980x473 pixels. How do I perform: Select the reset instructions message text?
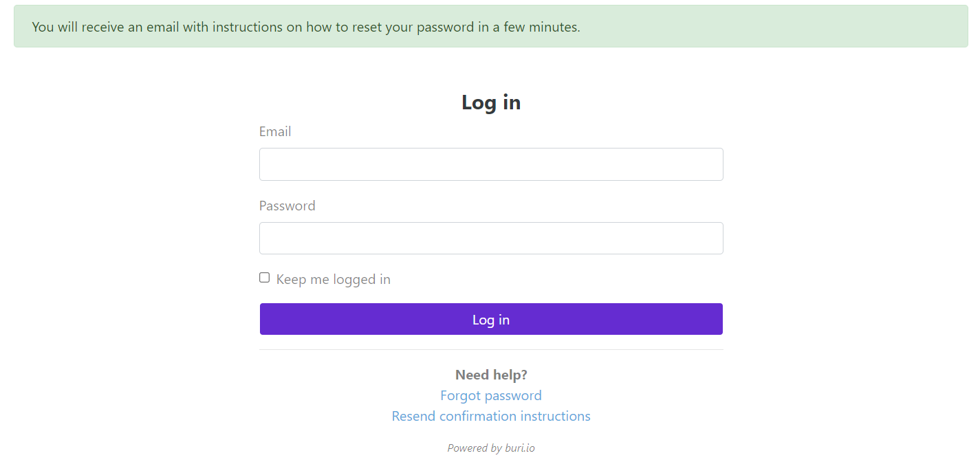pyautogui.click(x=306, y=27)
